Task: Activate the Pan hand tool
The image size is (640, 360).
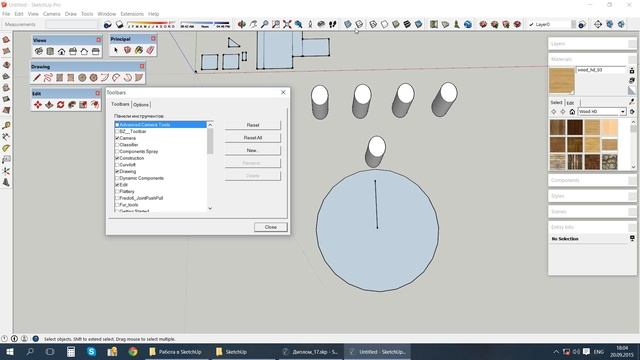Action: point(253,24)
